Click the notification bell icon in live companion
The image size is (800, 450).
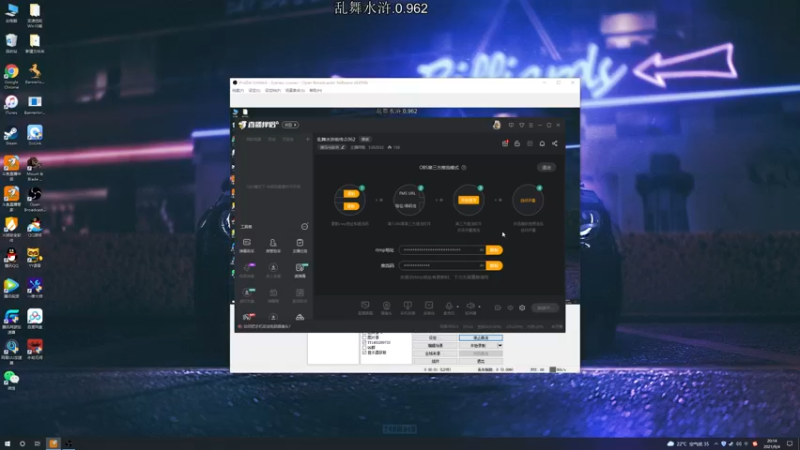tap(542, 144)
